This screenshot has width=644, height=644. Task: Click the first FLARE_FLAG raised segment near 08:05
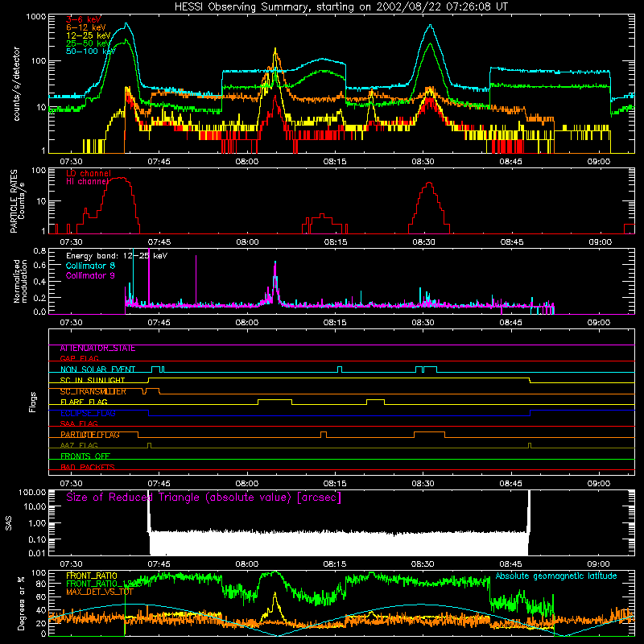click(x=275, y=399)
